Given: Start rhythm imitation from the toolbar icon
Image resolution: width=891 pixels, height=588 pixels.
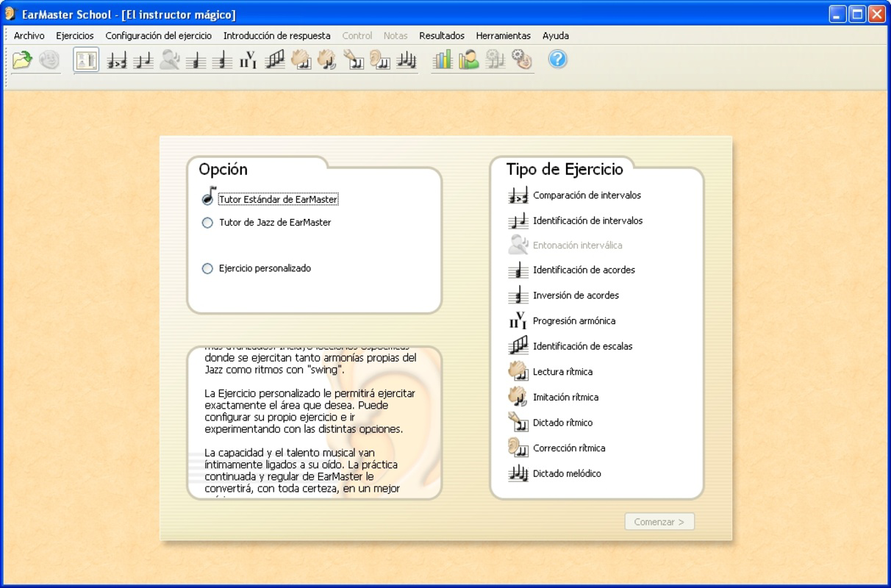Looking at the screenshot, I should pos(326,60).
